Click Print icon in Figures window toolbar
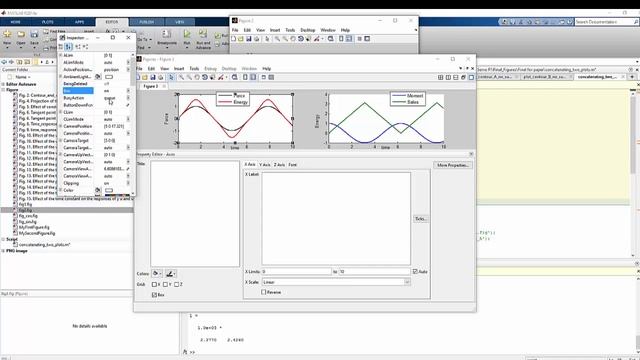Screen dimensions: 640x360 (160, 77)
